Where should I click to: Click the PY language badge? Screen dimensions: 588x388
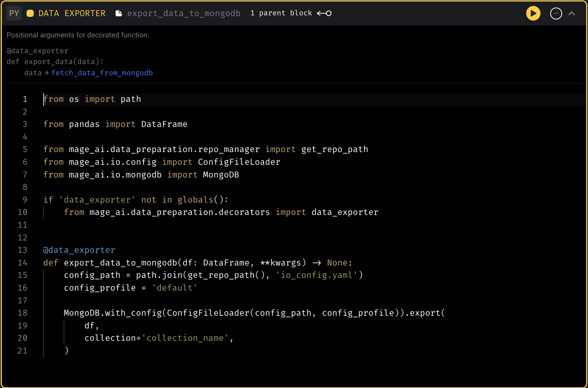tap(14, 13)
